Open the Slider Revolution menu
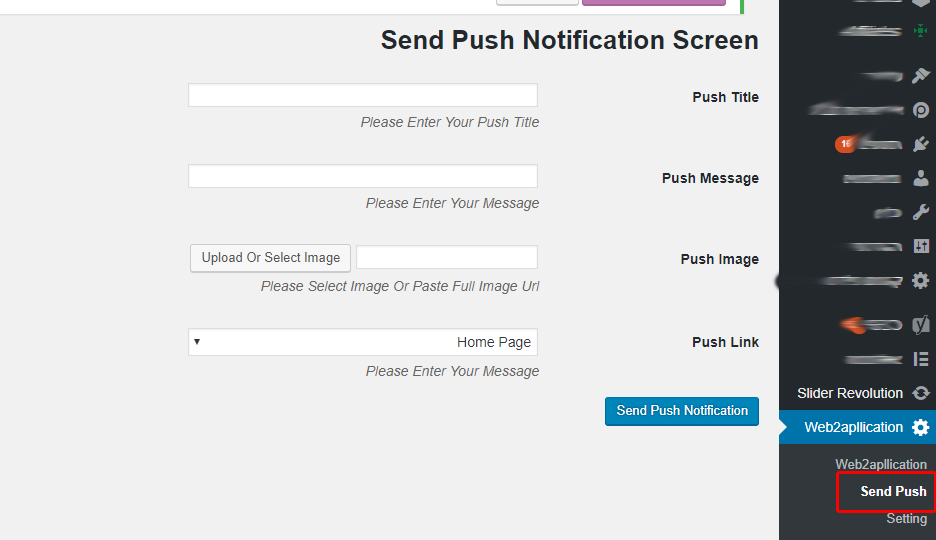Screen dimensions: 936x540 (x=850, y=393)
